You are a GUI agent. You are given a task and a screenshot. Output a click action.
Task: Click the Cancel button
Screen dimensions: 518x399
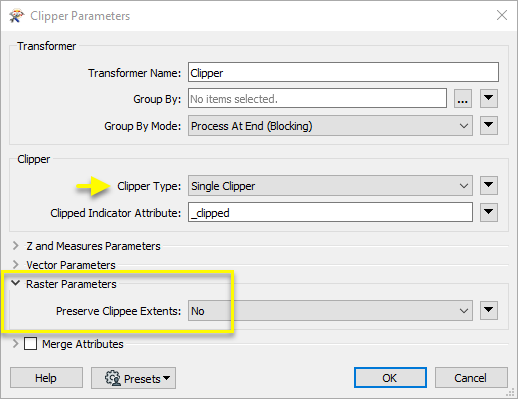click(471, 378)
